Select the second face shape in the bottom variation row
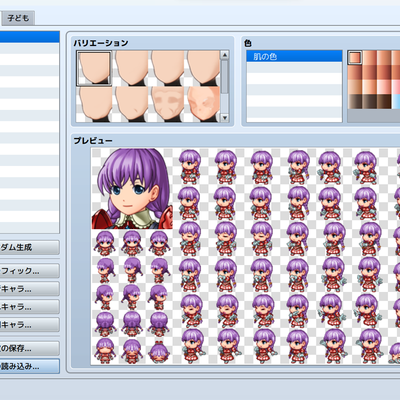400x400 pixels. tap(131, 104)
